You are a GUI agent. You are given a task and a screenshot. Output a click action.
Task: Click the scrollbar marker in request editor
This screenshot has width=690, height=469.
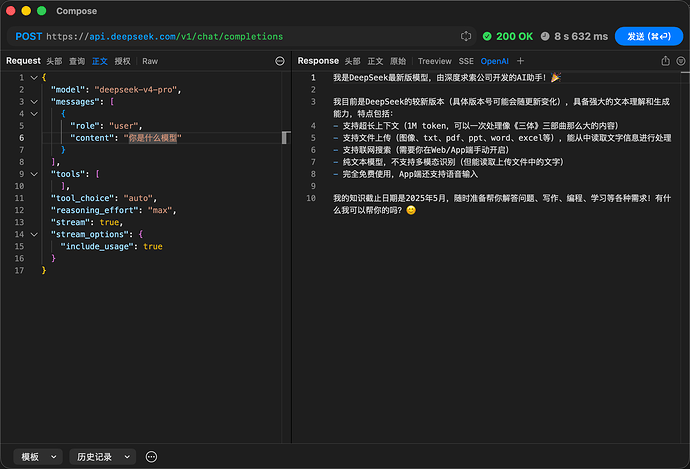pyautogui.click(x=285, y=138)
